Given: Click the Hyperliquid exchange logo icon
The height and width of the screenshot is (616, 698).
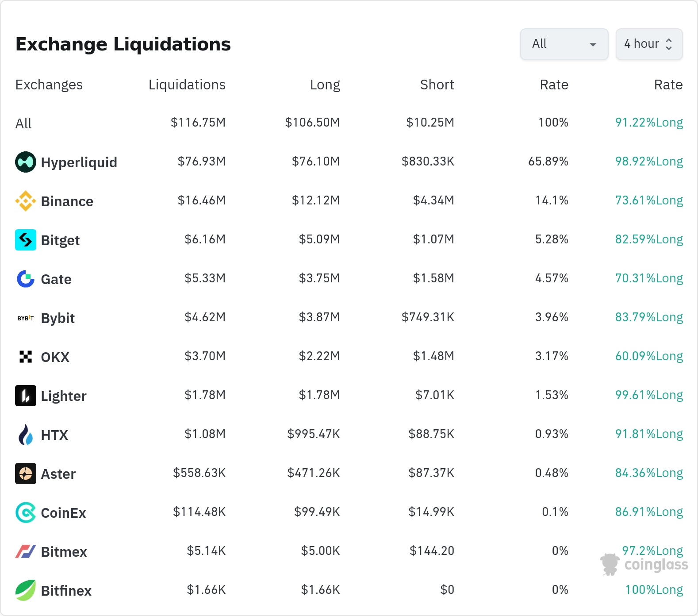Looking at the screenshot, I should [26, 162].
